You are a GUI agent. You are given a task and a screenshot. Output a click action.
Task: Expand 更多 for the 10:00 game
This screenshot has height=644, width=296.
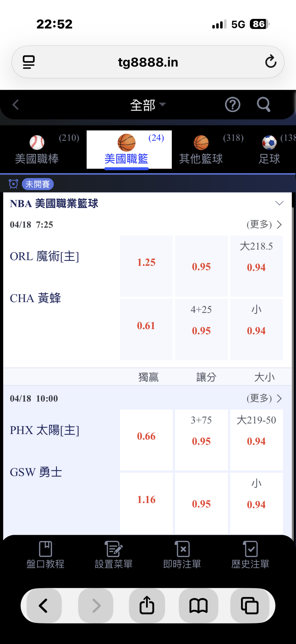pos(264,398)
